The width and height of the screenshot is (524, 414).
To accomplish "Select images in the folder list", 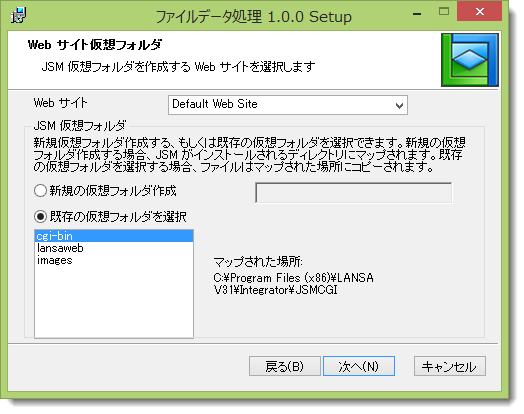I will (114, 260).
